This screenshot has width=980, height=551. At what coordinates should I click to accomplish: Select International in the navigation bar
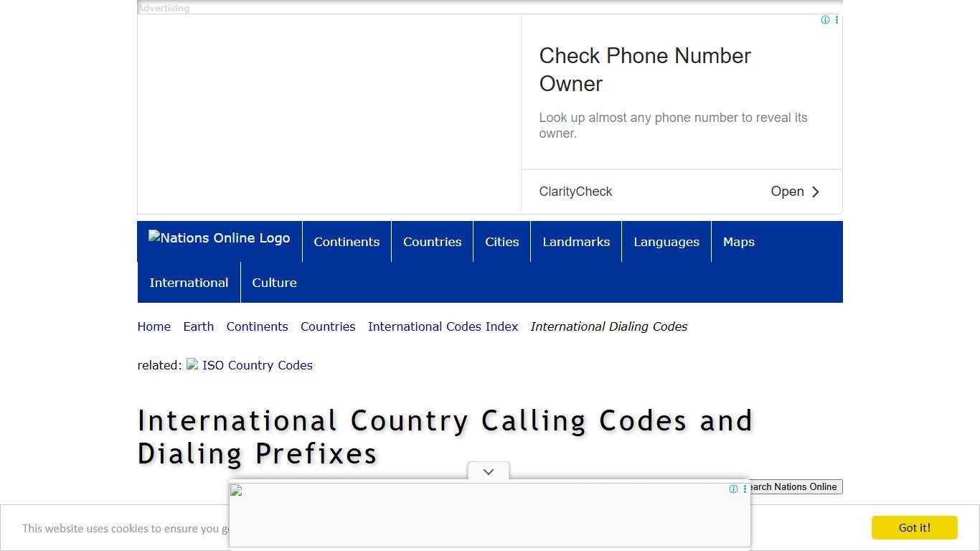point(189,282)
